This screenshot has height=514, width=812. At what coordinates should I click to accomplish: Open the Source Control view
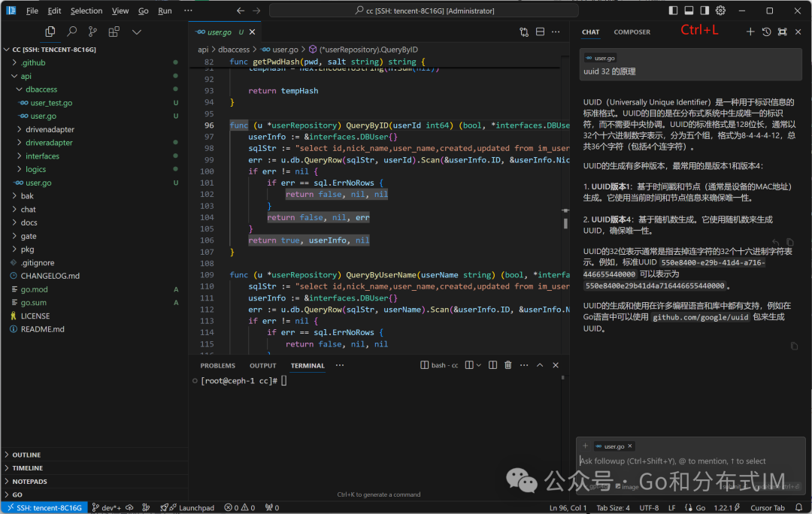tap(92, 32)
